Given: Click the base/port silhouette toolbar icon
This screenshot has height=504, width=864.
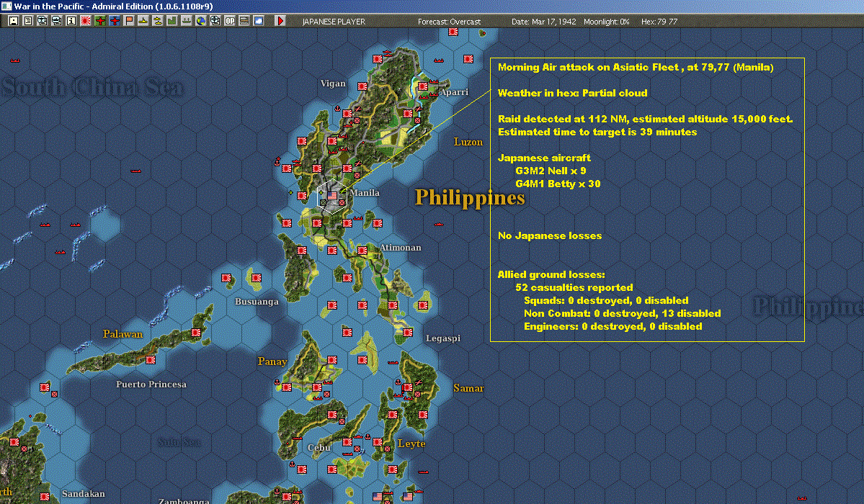Looking at the screenshot, I should (186, 21).
